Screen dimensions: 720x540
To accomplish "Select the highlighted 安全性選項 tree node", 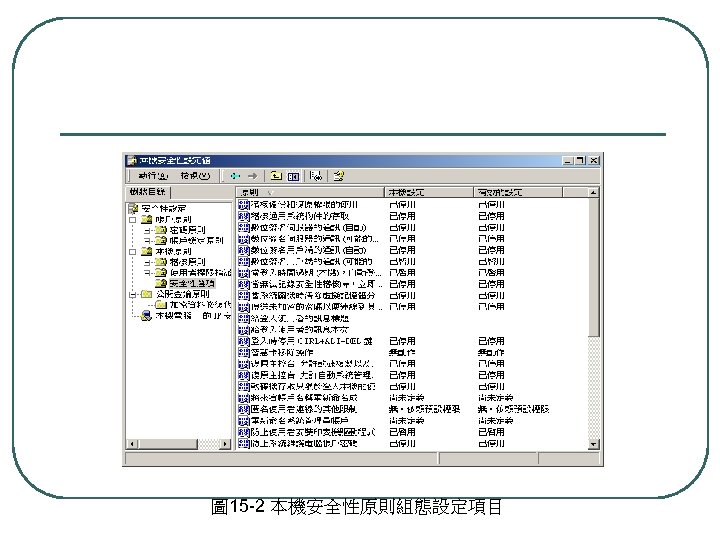I will (x=192, y=283).
